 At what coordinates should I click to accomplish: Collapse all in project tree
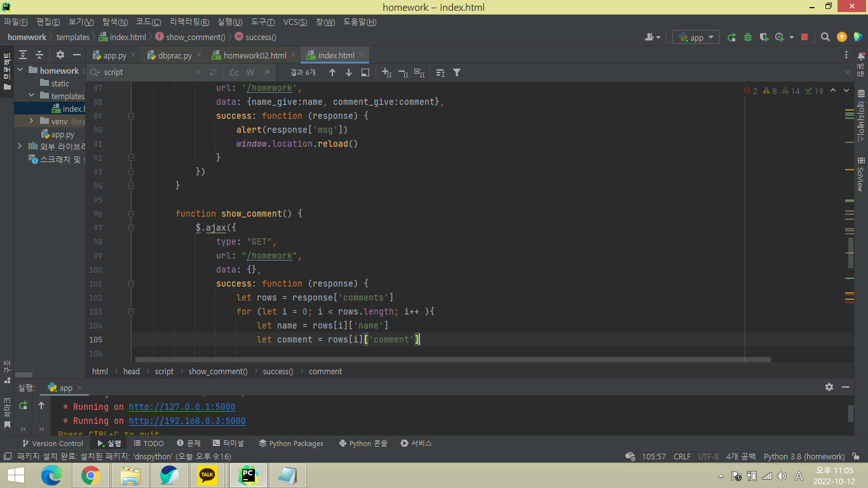(39, 55)
